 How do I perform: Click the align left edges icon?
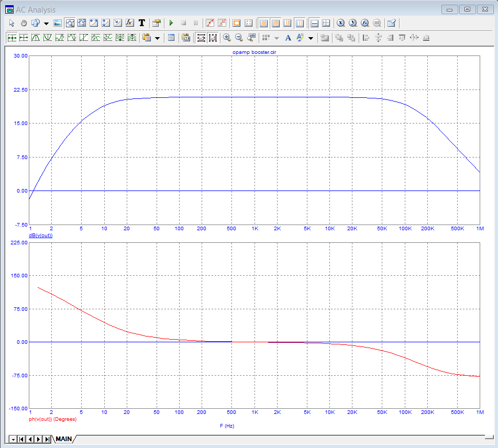pyautogui.click(x=366, y=38)
